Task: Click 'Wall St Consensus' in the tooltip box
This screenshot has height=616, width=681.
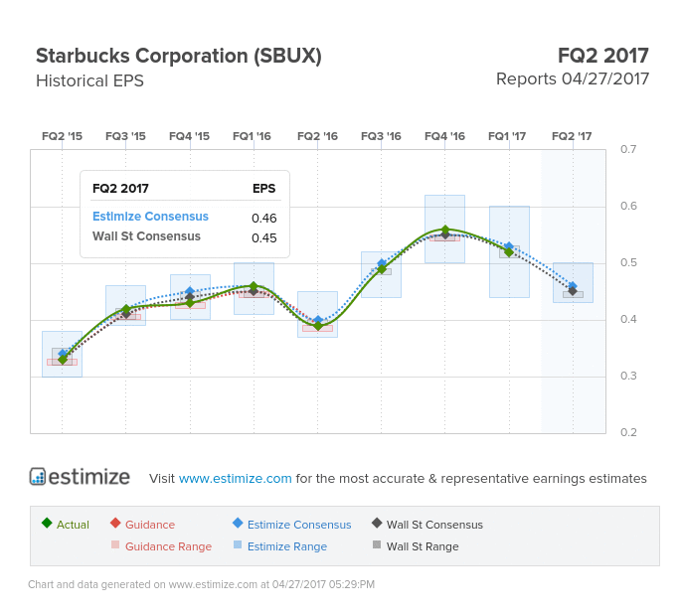Action: pyautogui.click(x=146, y=236)
